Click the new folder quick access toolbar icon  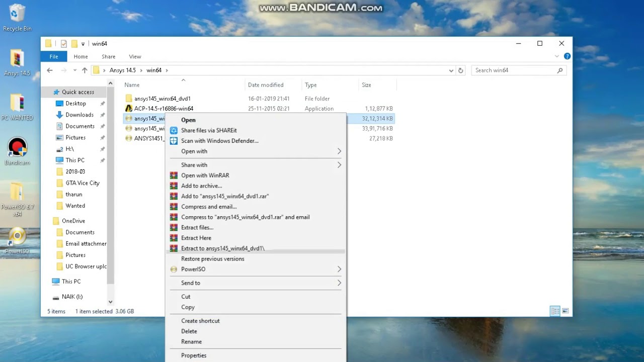tap(74, 44)
